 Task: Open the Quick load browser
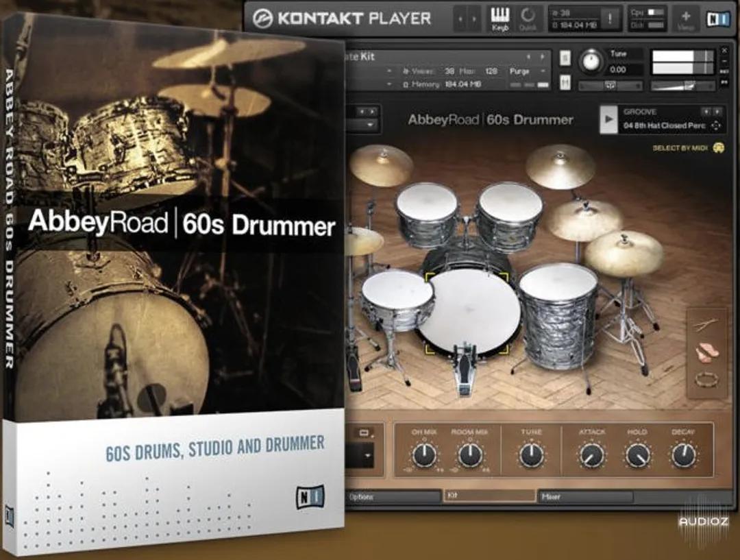[527, 19]
